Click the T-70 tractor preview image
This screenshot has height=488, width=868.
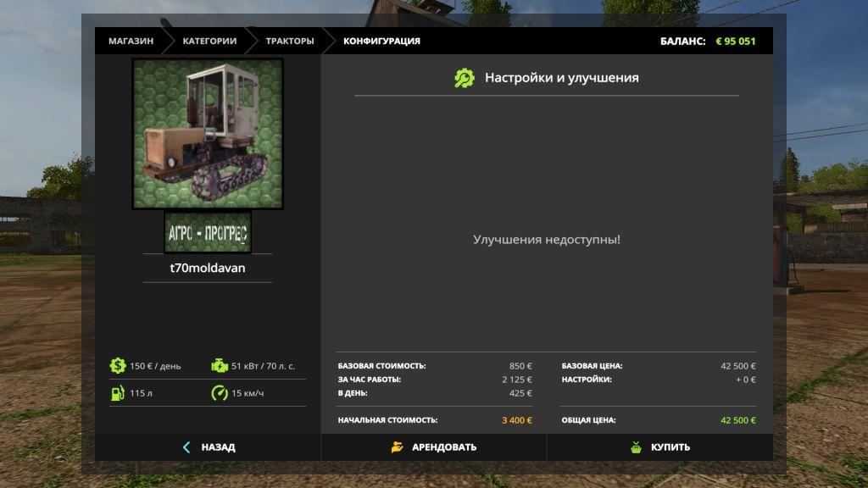[208, 133]
